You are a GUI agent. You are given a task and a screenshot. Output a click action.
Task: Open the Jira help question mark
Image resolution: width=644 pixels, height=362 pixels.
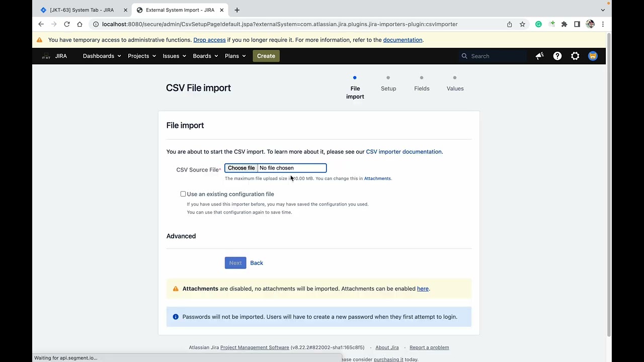pos(557,56)
